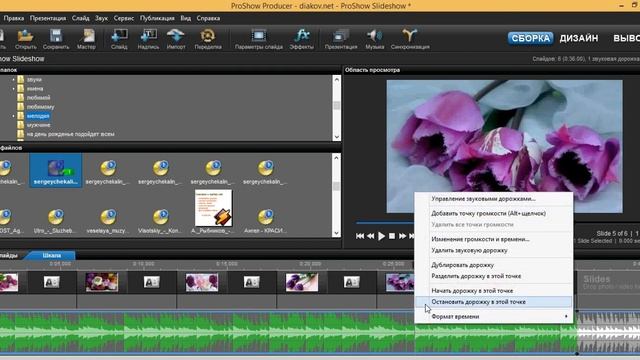Open the Публикация menu
640x360 pixels.
pos(157,18)
